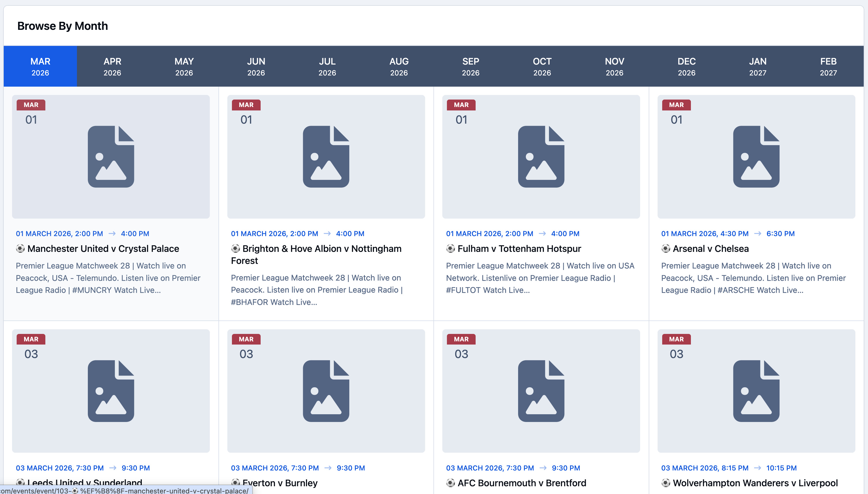
Task: Click soccer ball icon beside Everton v Burnley
Action: pos(236,483)
